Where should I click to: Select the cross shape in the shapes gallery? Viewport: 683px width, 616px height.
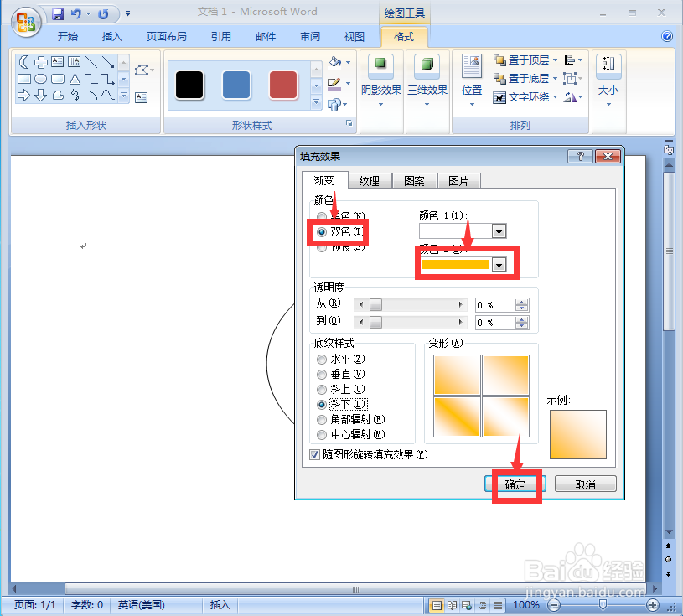pyautogui.click(x=41, y=62)
